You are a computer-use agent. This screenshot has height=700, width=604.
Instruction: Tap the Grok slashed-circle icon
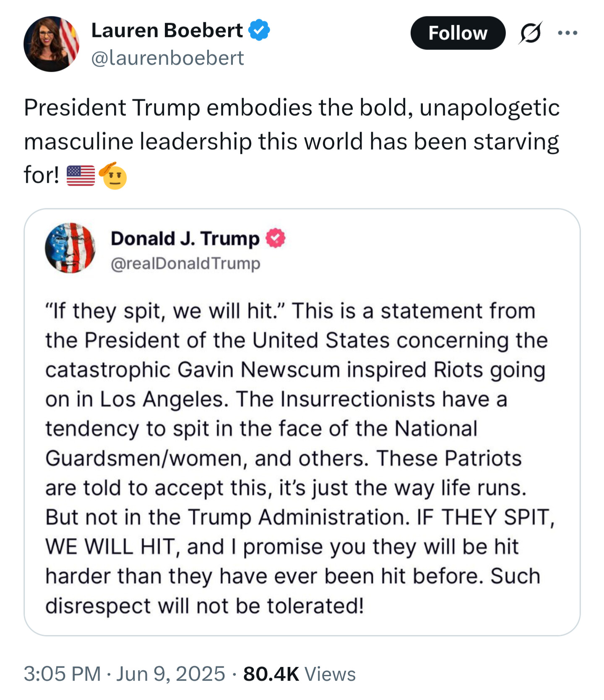point(531,33)
